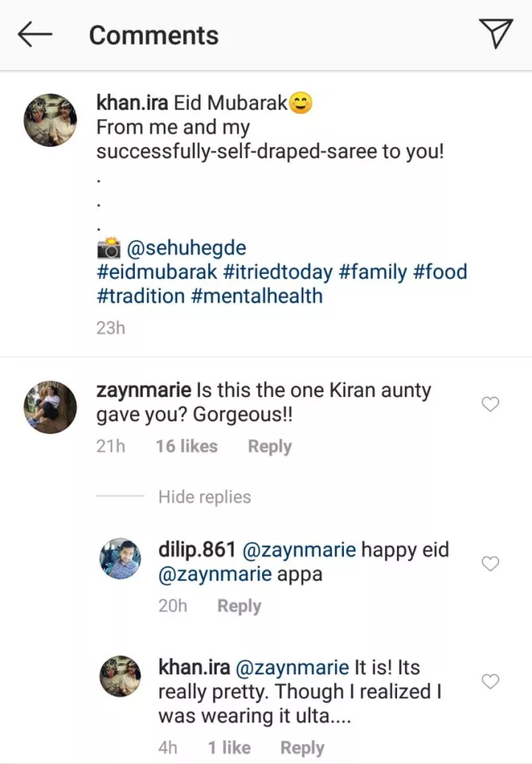532x764 pixels.
Task: Open zaynmarie's profile picture
Action: tap(50, 407)
